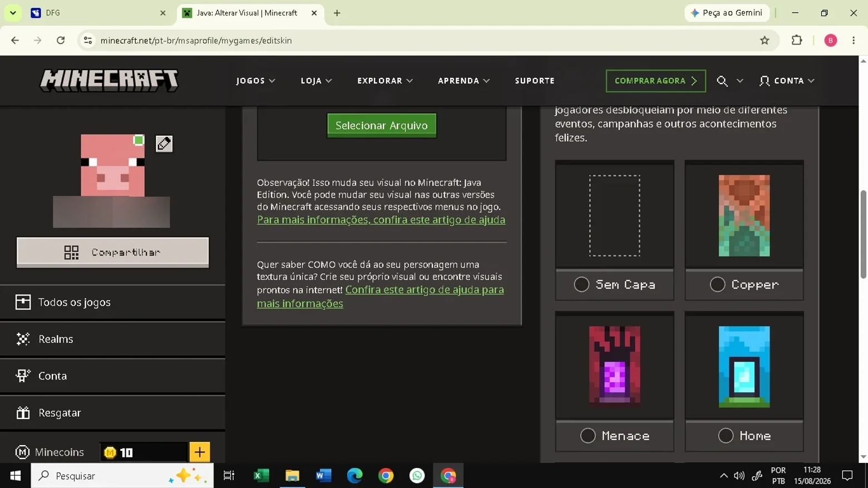Open Windows Start menu
The height and width of the screenshot is (488, 868).
pyautogui.click(x=15, y=476)
